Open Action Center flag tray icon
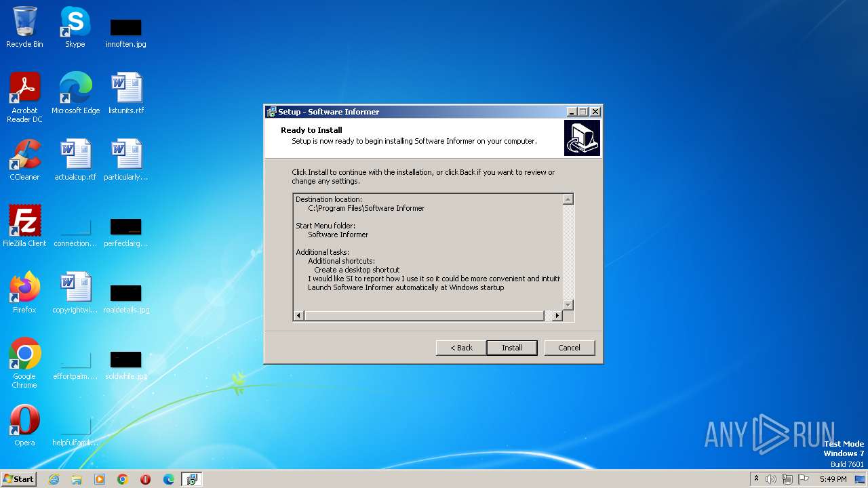The image size is (868, 488). click(804, 479)
